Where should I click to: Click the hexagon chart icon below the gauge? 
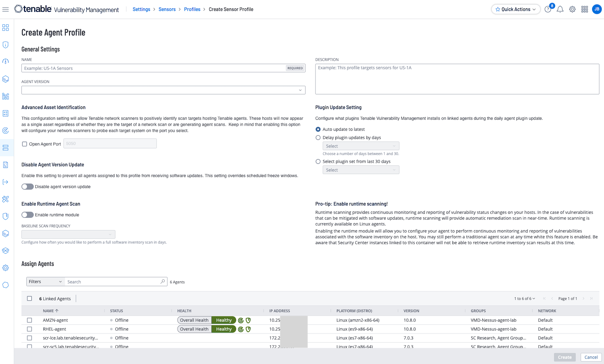pos(5,79)
